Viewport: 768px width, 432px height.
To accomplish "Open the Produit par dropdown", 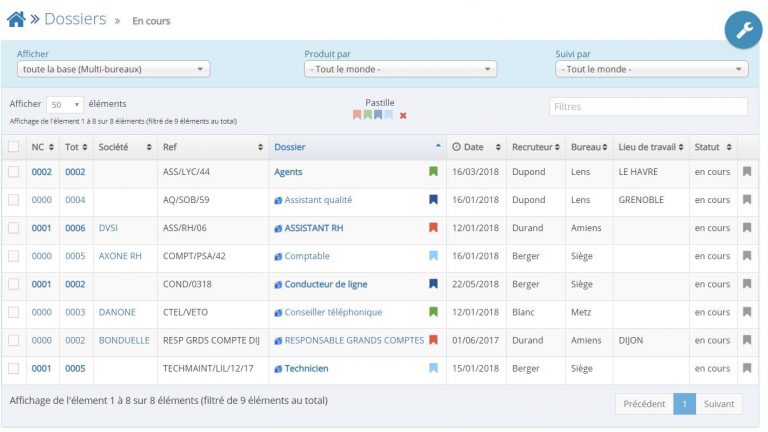I will 400,69.
